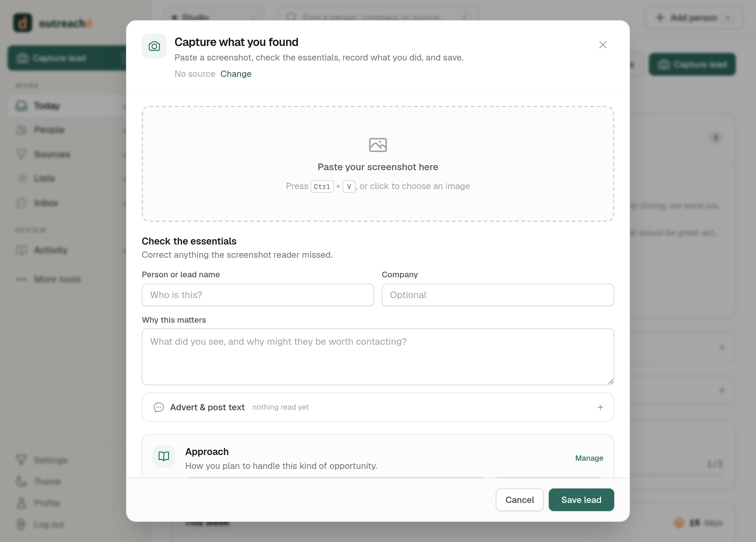The height and width of the screenshot is (542, 756).
Task: Click the Theme moon icon in sidebar
Action: click(x=21, y=481)
